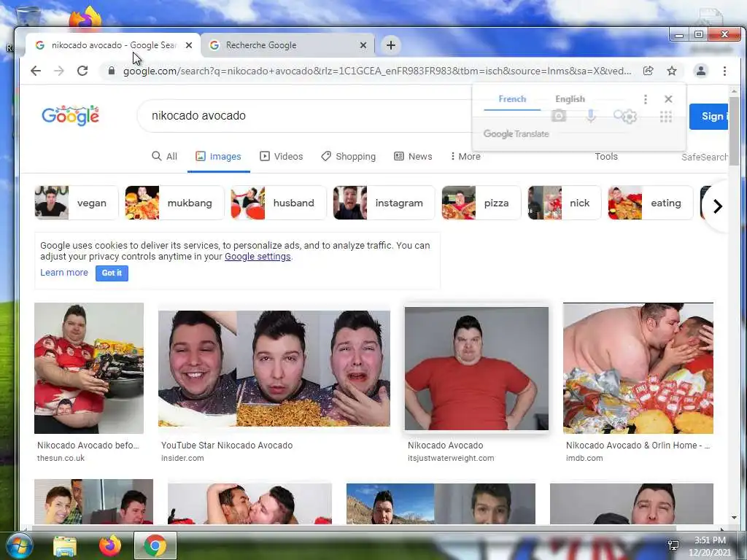
Task: Open the Shopping results tab
Action: point(348,156)
